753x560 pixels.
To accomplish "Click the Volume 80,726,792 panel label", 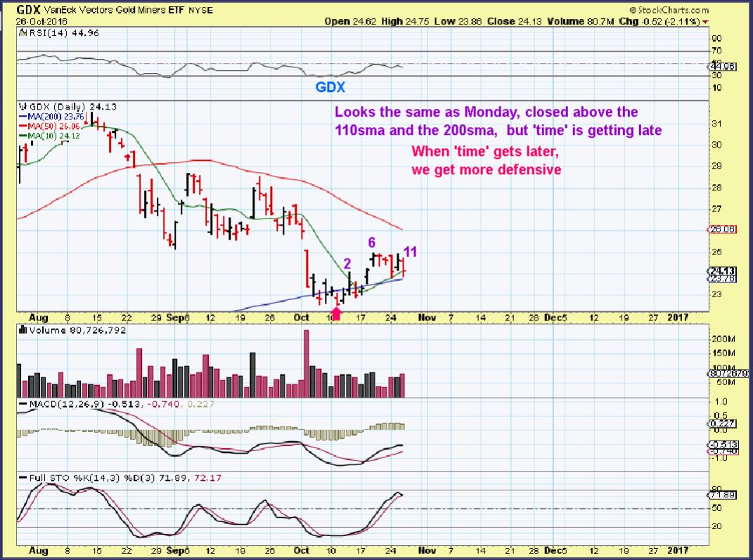I will click(x=77, y=330).
